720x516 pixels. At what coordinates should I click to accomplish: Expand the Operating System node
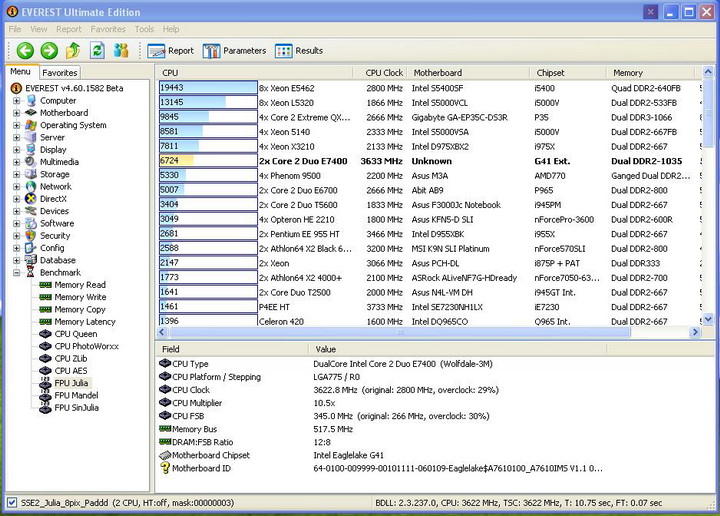[x=17, y=125]
